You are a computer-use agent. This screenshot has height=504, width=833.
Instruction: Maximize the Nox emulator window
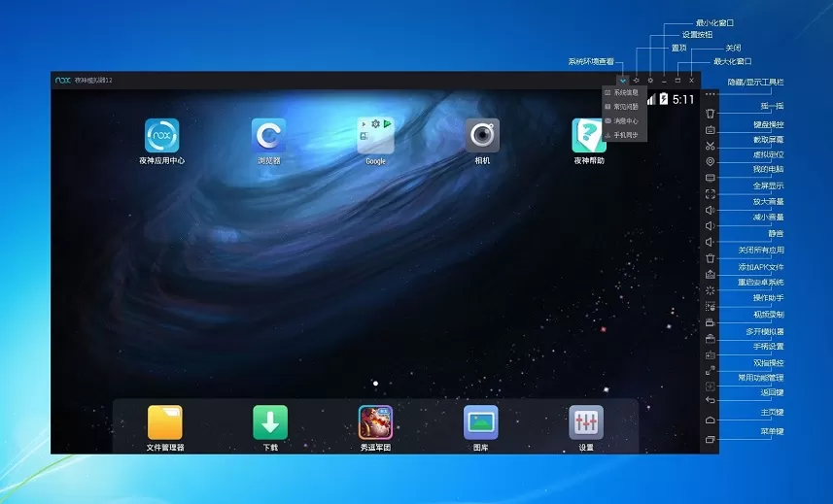[x=677, y=80]
